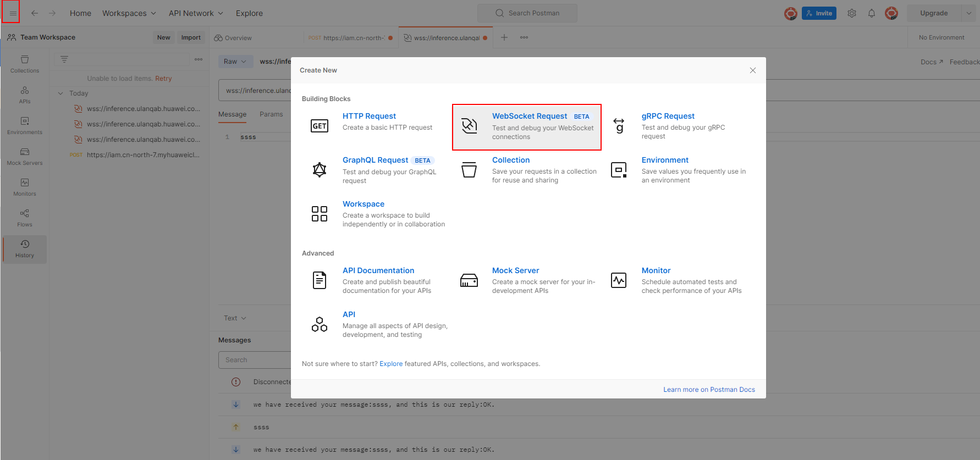Click the Environment icon
This screenshot has height=460, width=980.
tap(619, 170)
